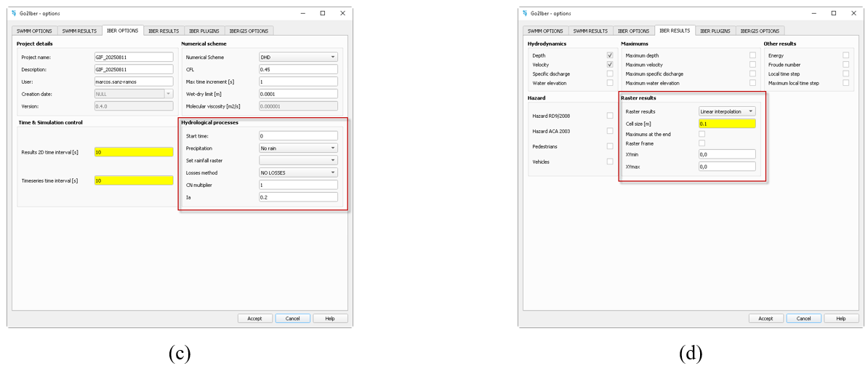Uncheck the Velocity result checkbox
The image size is (868, 366).
(x=609, y=65)
